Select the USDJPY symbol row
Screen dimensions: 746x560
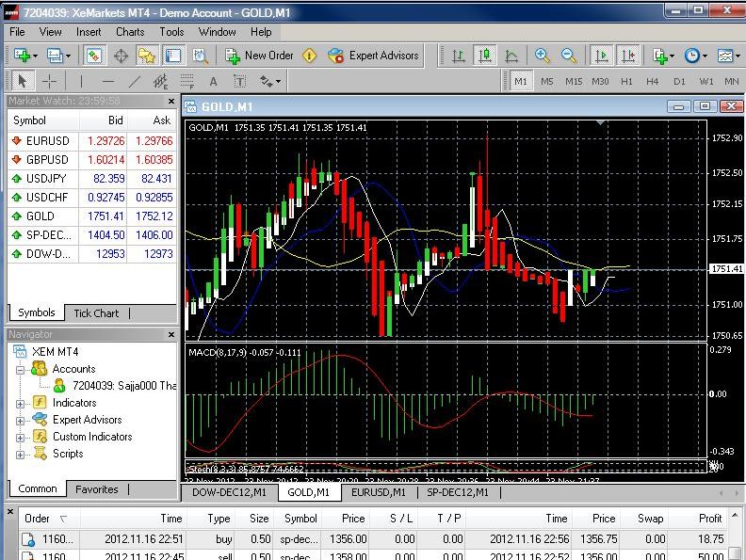[91, 179]
